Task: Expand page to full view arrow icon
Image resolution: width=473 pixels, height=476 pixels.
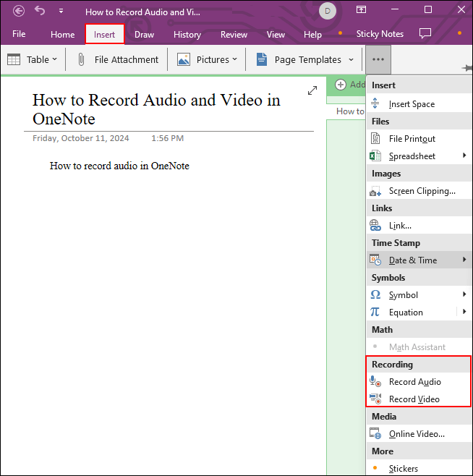Action: point(312,90)
